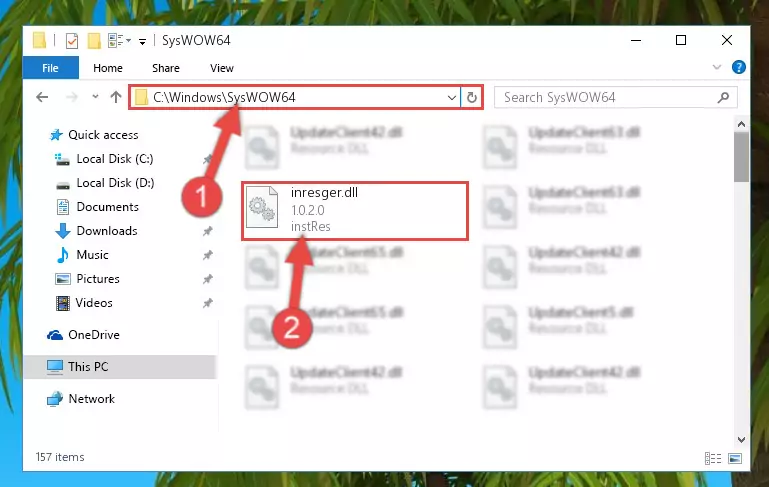Click the vertical scrollbar thumb
The image size is (769, 487).
click(741, 157)
